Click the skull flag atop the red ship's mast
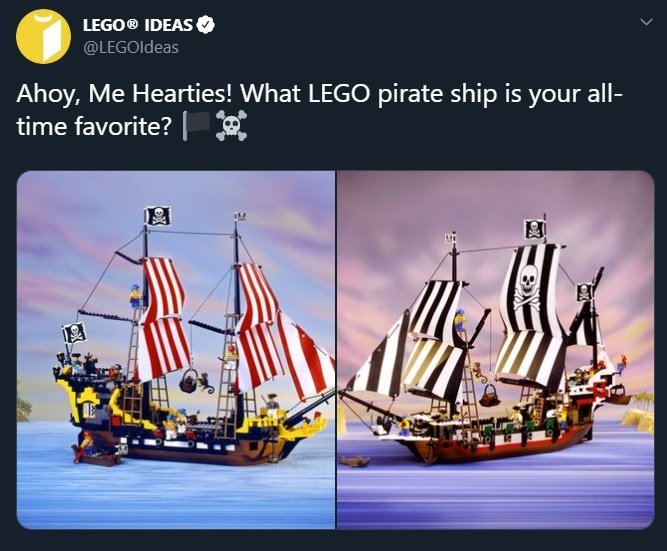Viewport: 667px width, 551px height. [158, 216]
